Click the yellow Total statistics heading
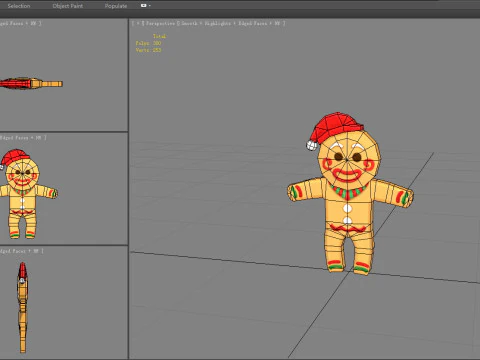The image size is (480, 360). (159, 36)
